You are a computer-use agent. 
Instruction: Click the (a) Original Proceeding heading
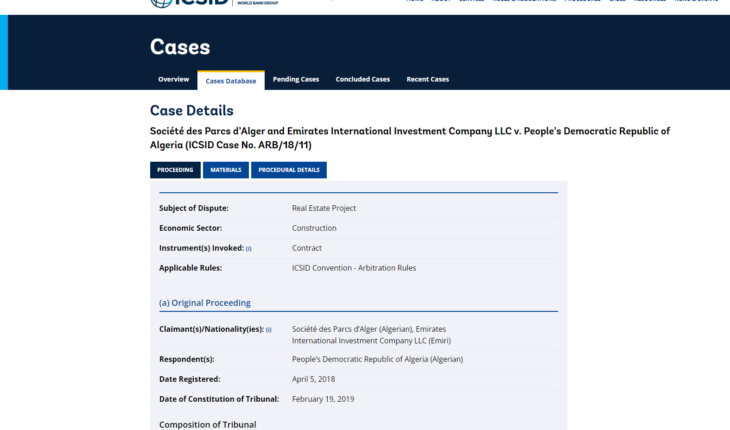[x=205, y=303]
